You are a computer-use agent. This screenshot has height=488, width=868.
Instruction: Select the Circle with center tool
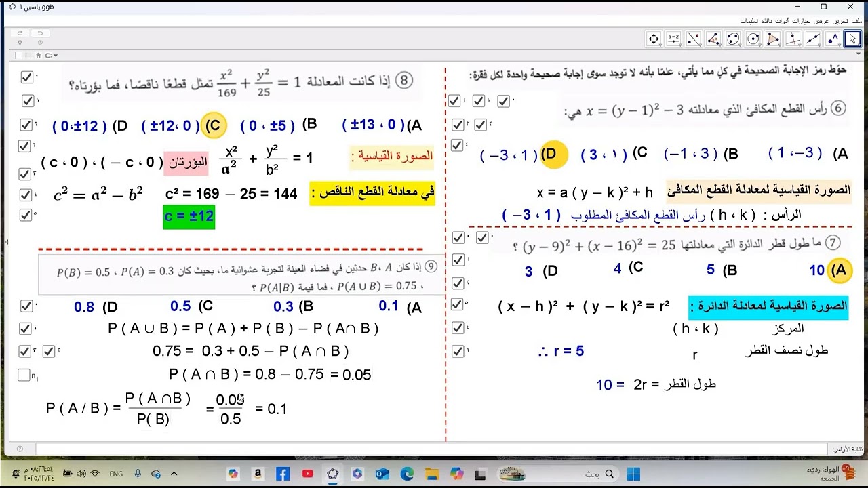pyautogui.click(x=753, y=39)
